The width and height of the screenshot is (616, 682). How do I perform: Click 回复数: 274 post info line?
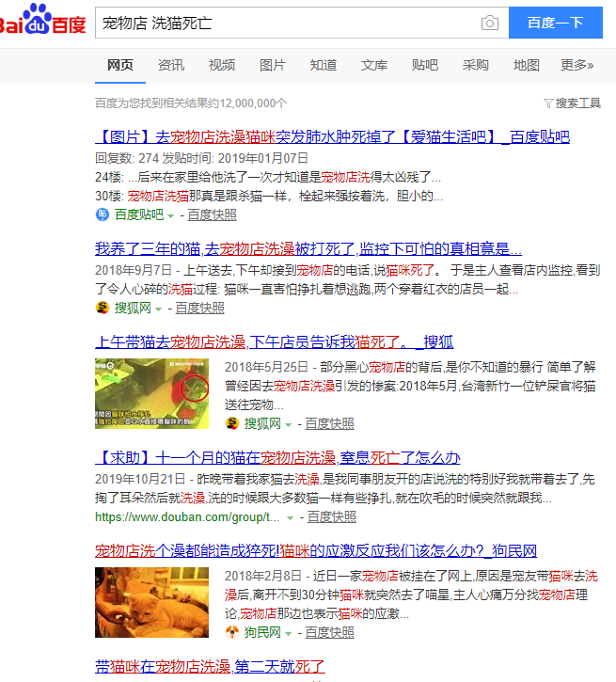pos(201,158)
